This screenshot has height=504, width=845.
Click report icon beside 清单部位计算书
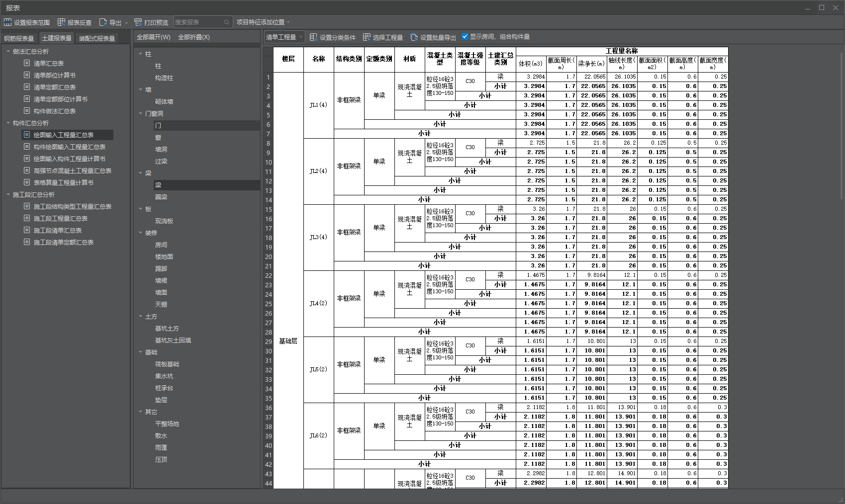(x=27, y=75)
